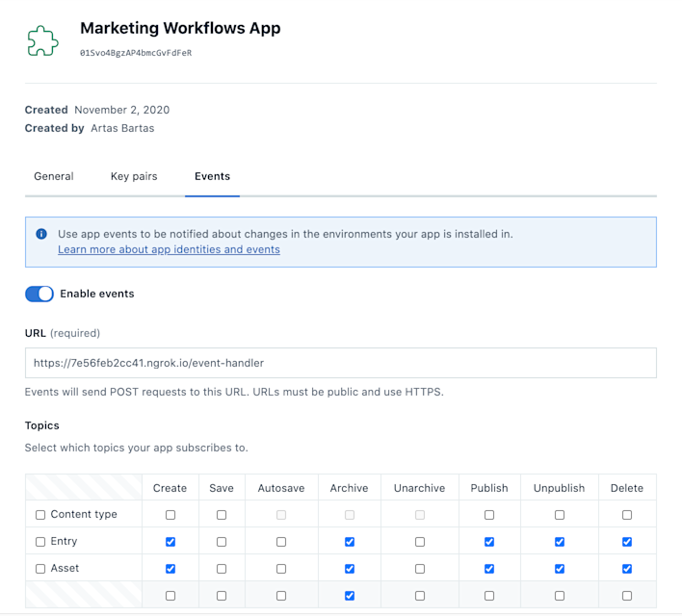
Task: Open the General tab
Action: (54, 176)
